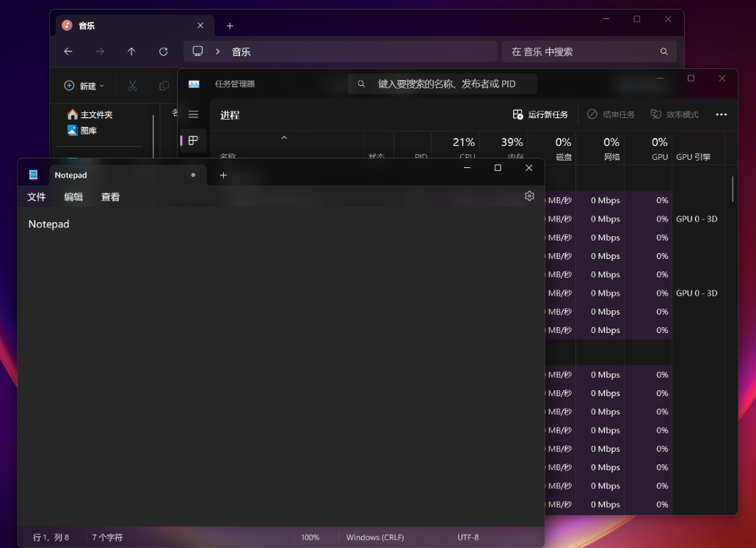Expand the 新建 dropdown in File Explorer
This screenshot has width=756, height=548.
click(84, 86)
